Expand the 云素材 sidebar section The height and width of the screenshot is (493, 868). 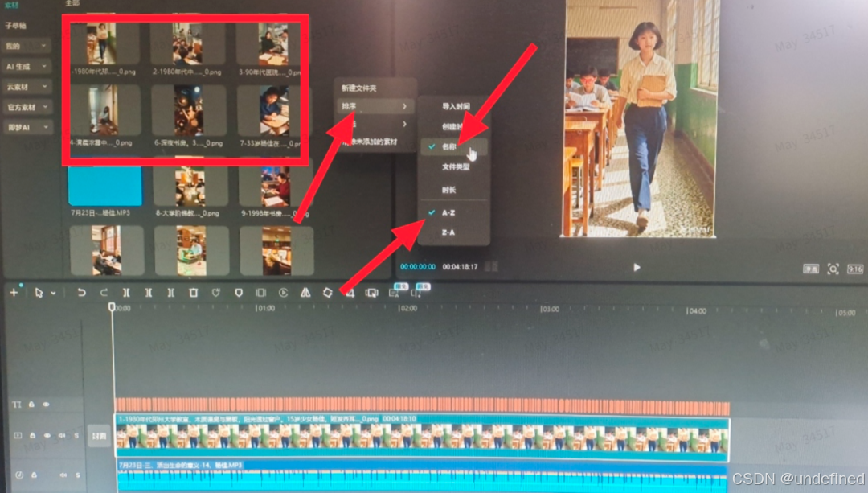tap(27, 87)
